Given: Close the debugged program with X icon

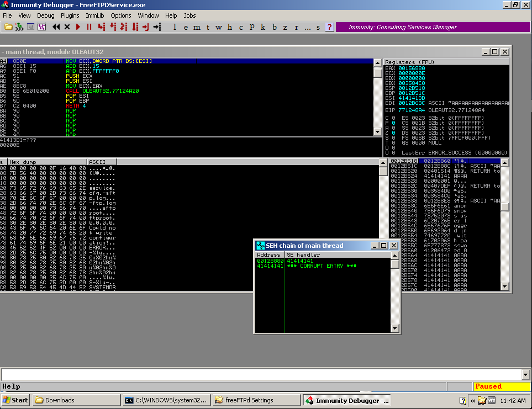Looking at the screenshot, I should pos(67,26).
